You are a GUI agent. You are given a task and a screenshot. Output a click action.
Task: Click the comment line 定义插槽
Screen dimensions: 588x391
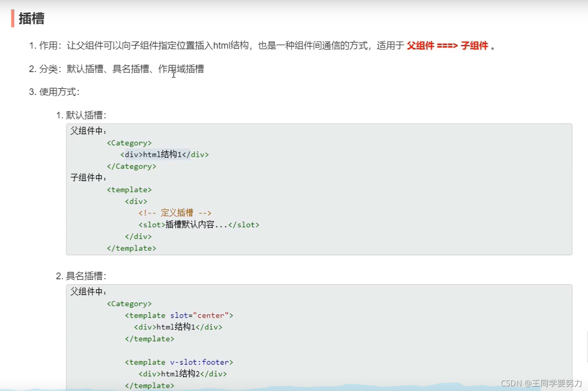175,212
